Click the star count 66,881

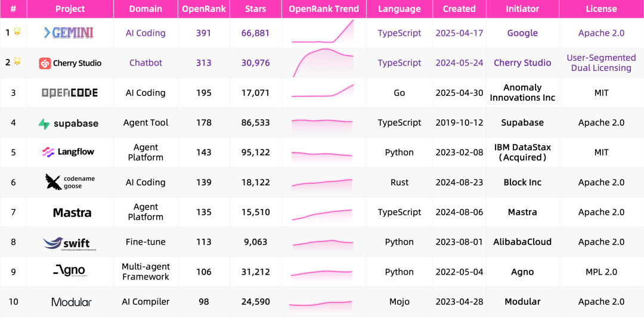255,33
